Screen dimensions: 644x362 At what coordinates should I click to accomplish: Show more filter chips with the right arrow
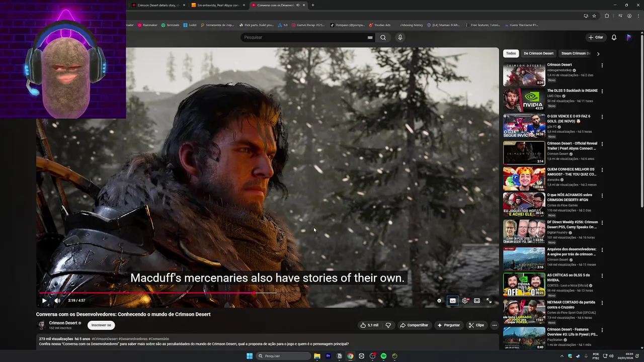click(x=598, y=53)
